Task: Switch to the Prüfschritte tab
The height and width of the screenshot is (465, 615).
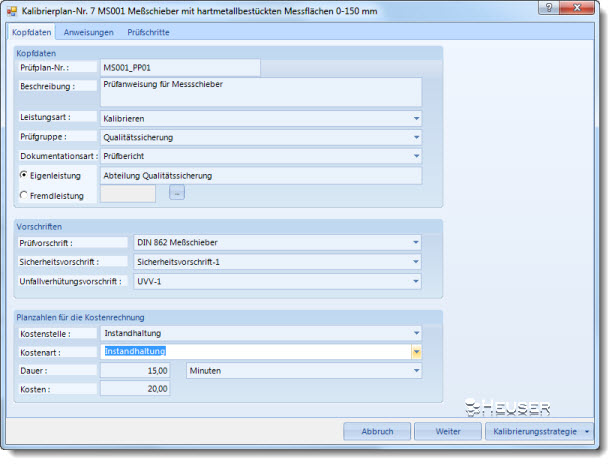Action: [148, 32]
